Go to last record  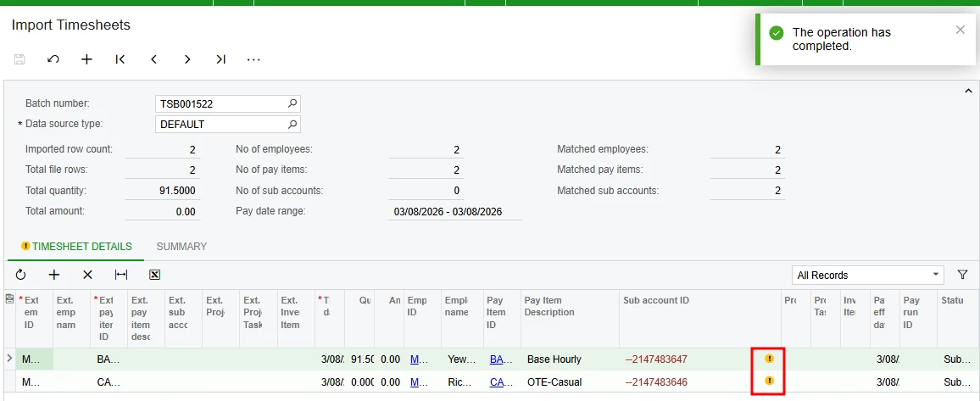click(x=220, y=59)
